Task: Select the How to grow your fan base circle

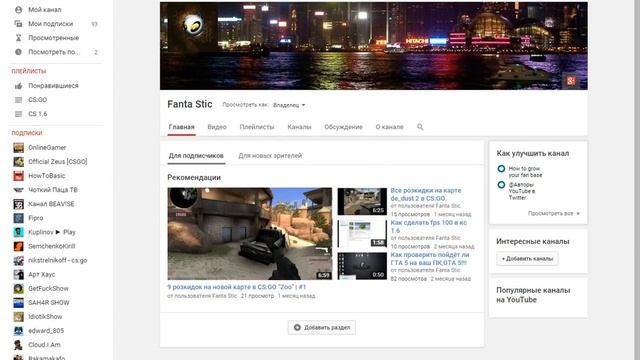Action: pyautogui.click(x=501, y=169)
